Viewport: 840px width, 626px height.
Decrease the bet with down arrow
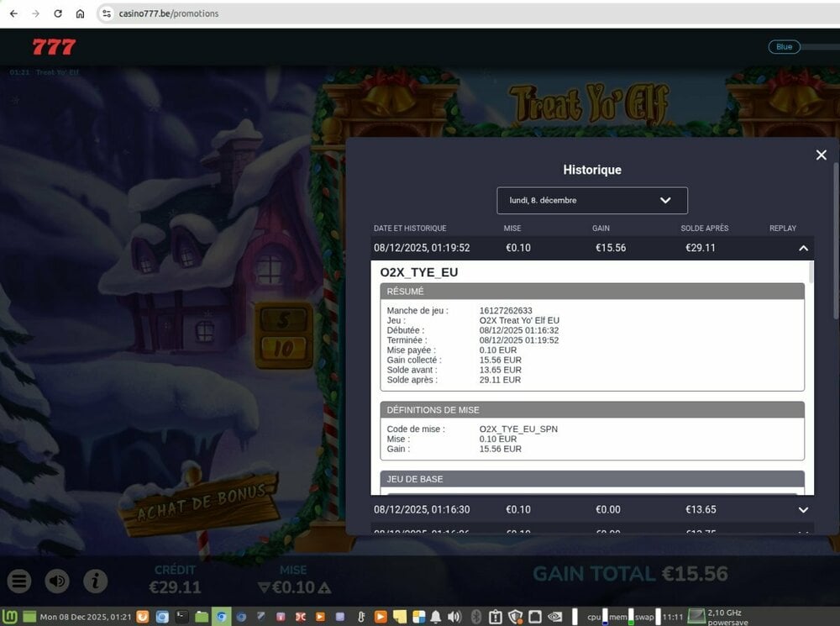tap(264, 587)
